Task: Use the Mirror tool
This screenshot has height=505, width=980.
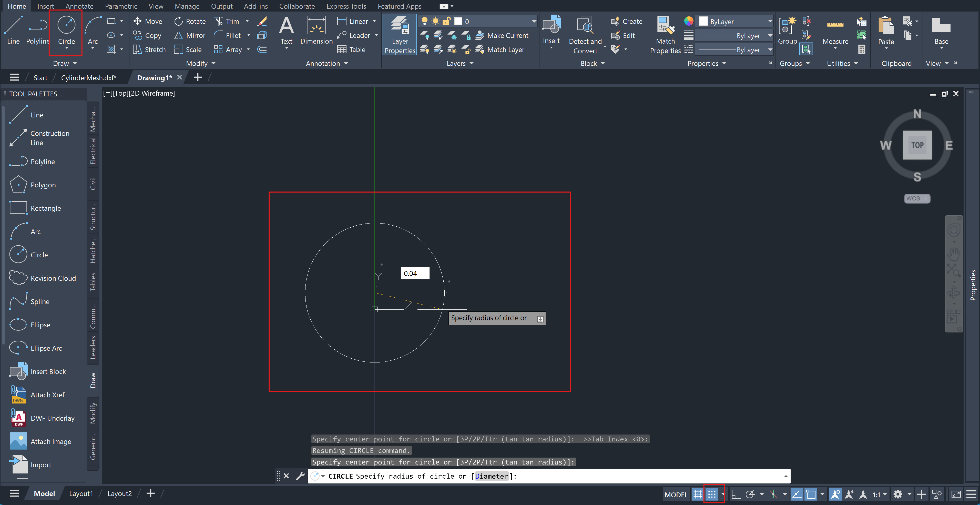Action: (x=190, y=35)
